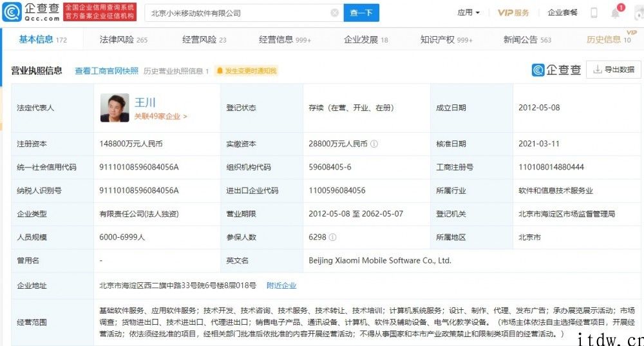Click 查看工商官网快照 link

(106, 71)
